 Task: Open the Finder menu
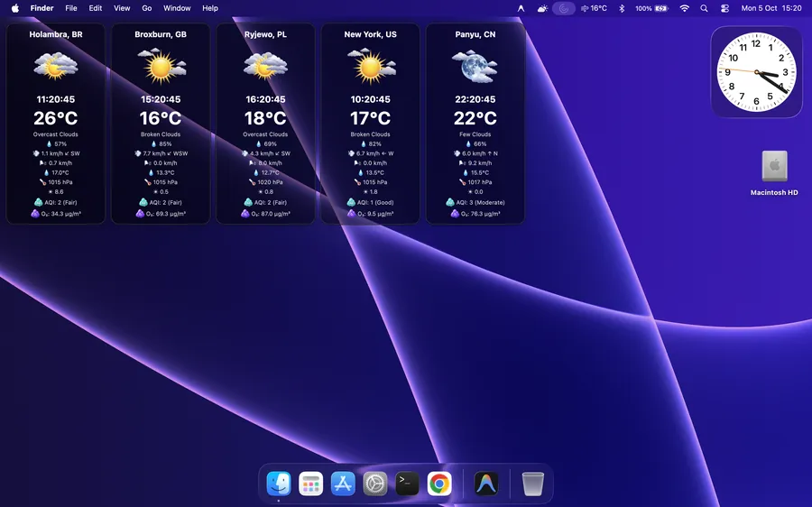42,8
